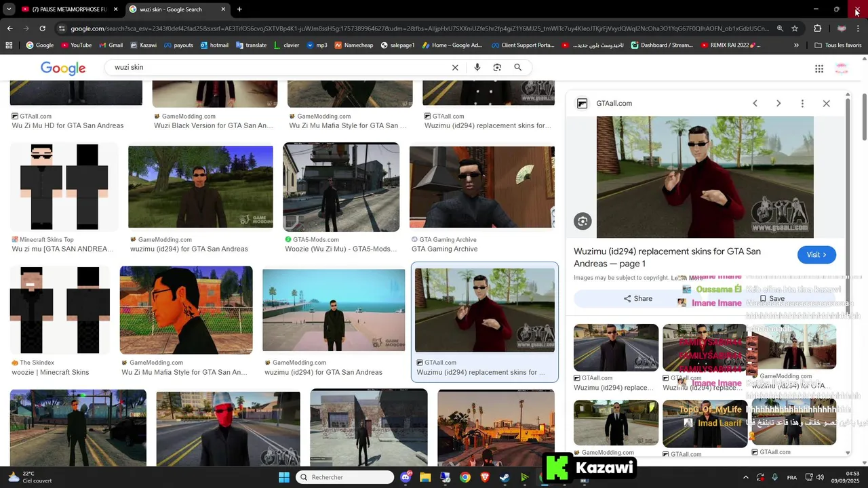This screenshot has height=488, width=868.
Task: Open the large preview image of Wuzimu
Action: (x=705, y=176)
